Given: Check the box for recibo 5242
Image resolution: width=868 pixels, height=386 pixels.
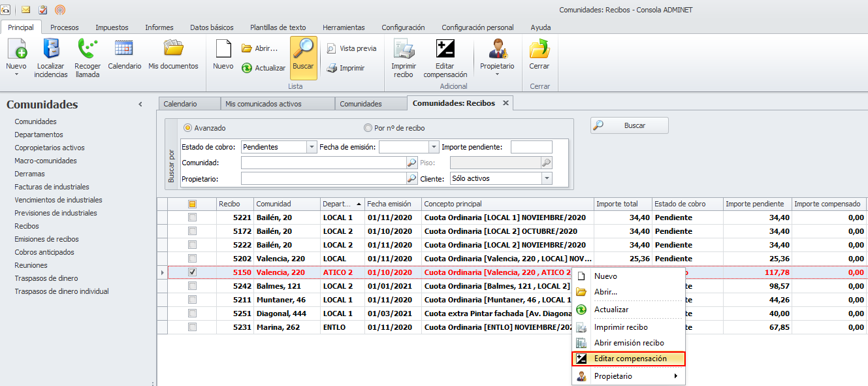Looking at the screenshot, I should [192, 286].
